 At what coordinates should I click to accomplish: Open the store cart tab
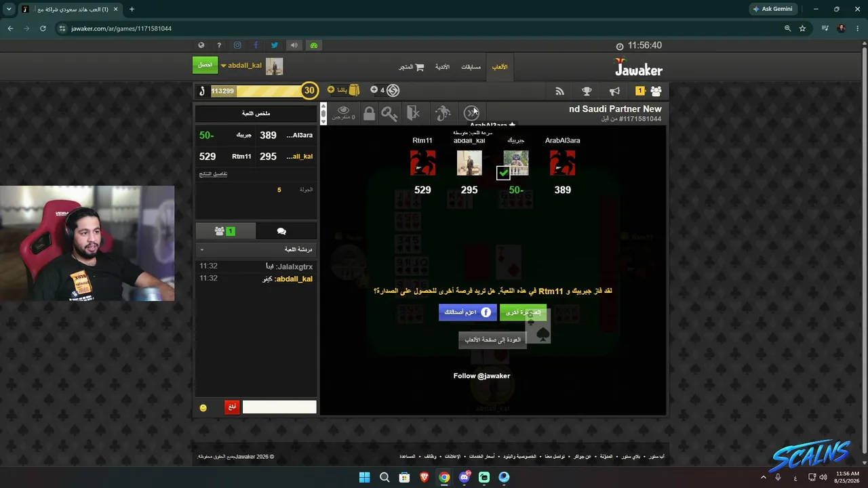point(411,67)
